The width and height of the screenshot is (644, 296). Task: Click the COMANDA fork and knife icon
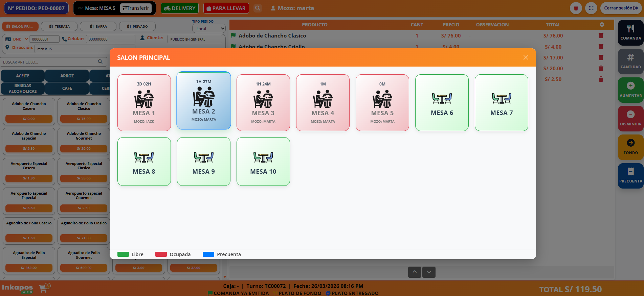[x=630, y=29]
